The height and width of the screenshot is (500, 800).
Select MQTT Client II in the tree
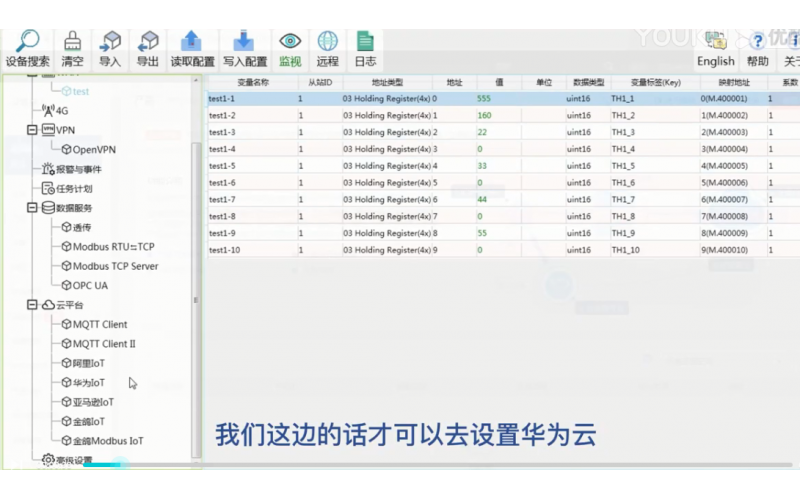click(104, 343)
